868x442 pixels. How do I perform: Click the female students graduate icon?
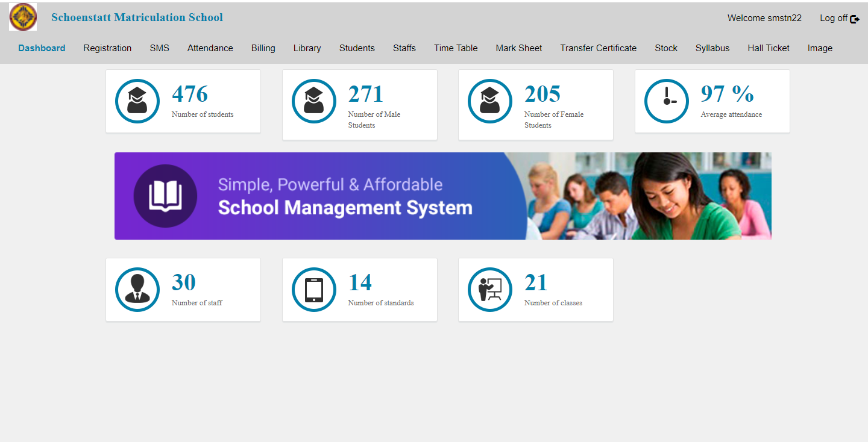490,101
